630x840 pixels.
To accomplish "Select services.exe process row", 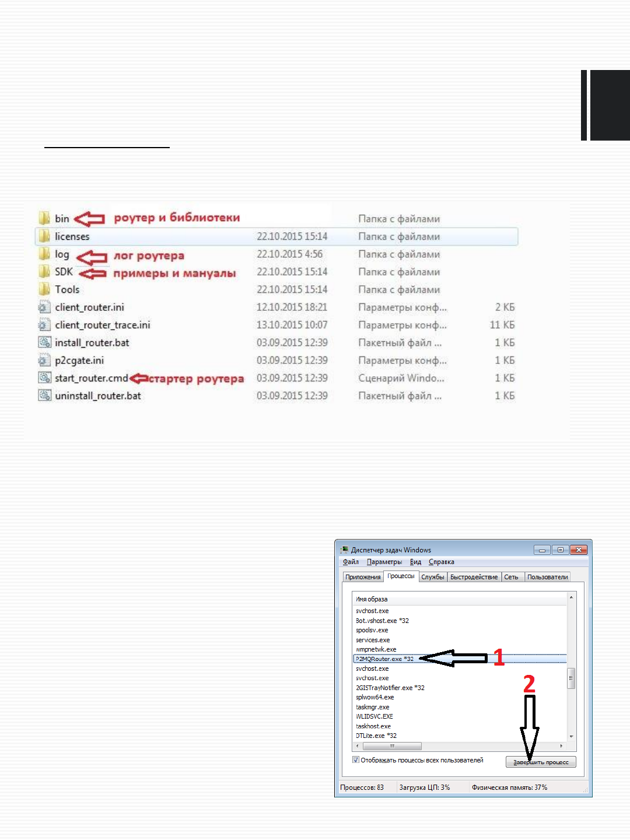I will [460, 640].
